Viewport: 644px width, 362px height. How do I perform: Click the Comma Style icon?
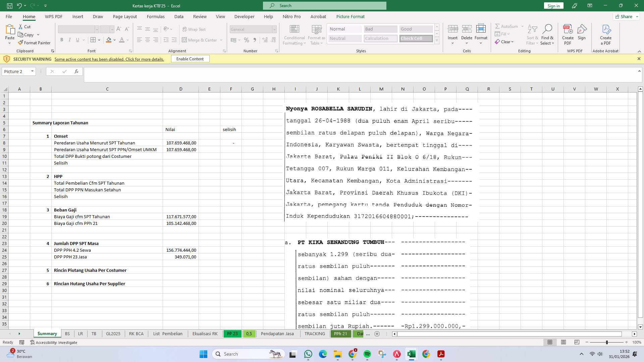(x=255, y=40)
